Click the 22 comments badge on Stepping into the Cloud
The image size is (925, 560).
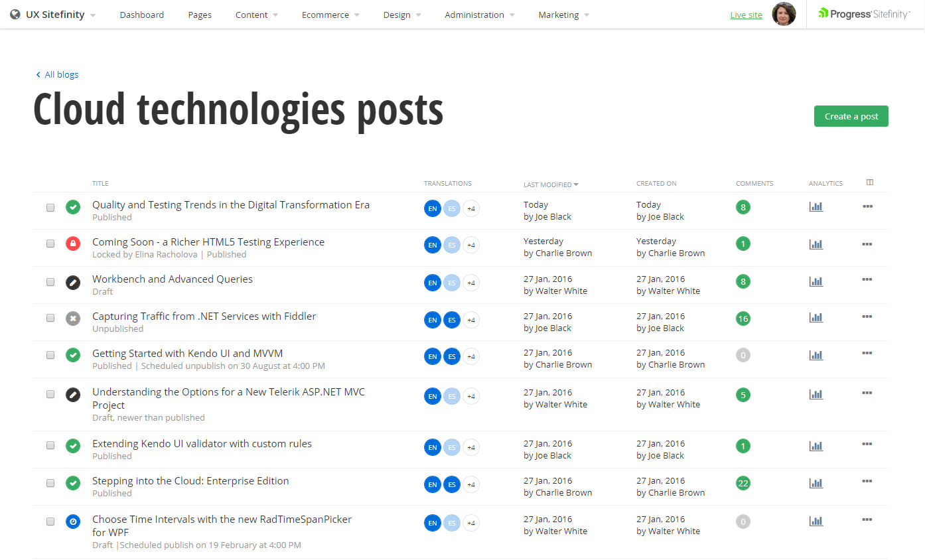[x=743, y=483]
